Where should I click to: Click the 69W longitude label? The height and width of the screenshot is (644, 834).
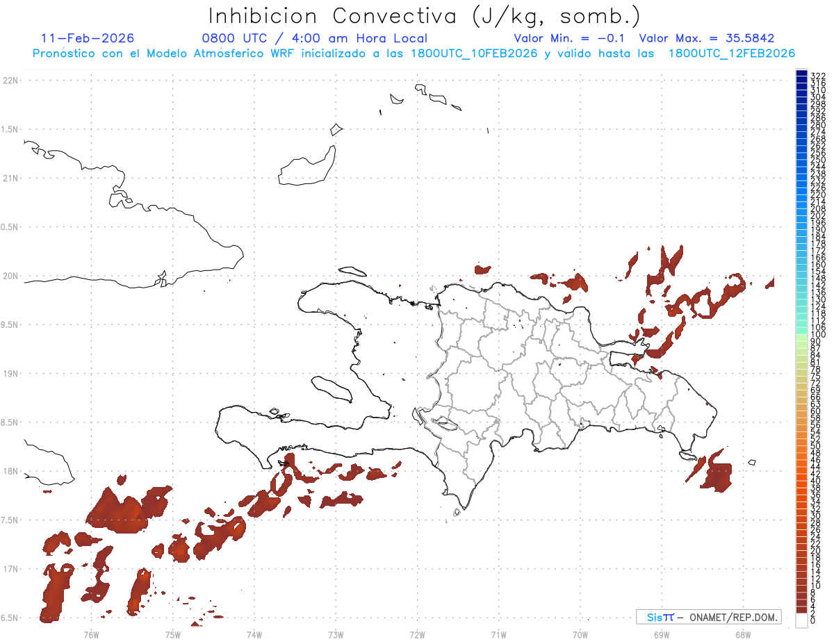(x=662, y=634)
